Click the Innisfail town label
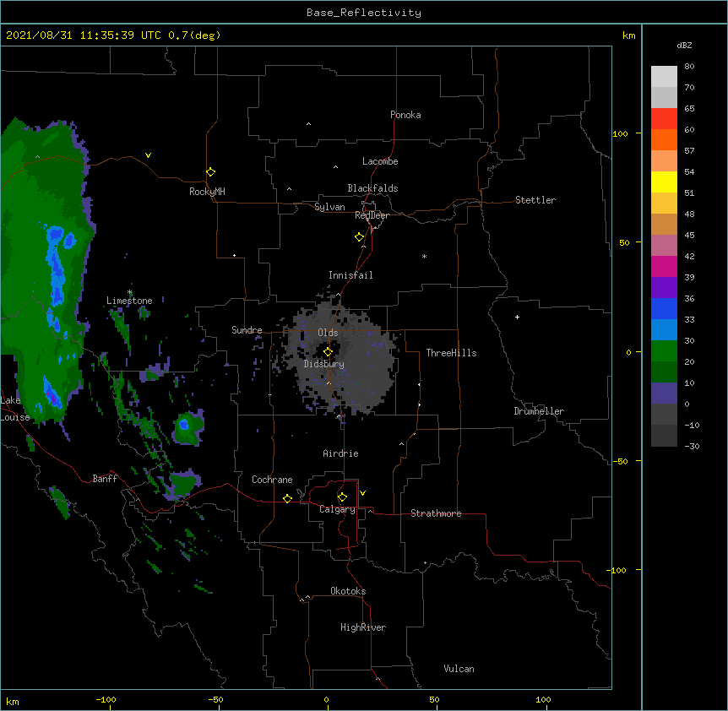Image resolution: width=728 pixels, height=711 pixels. pos(350,275)
